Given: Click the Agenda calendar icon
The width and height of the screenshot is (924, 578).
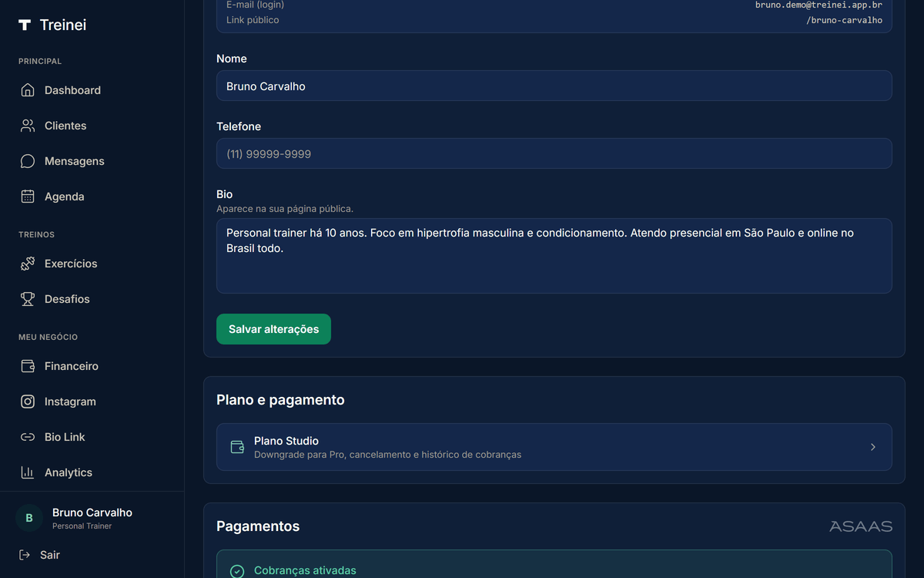Looking at the screenshot, I should (28, 197).
